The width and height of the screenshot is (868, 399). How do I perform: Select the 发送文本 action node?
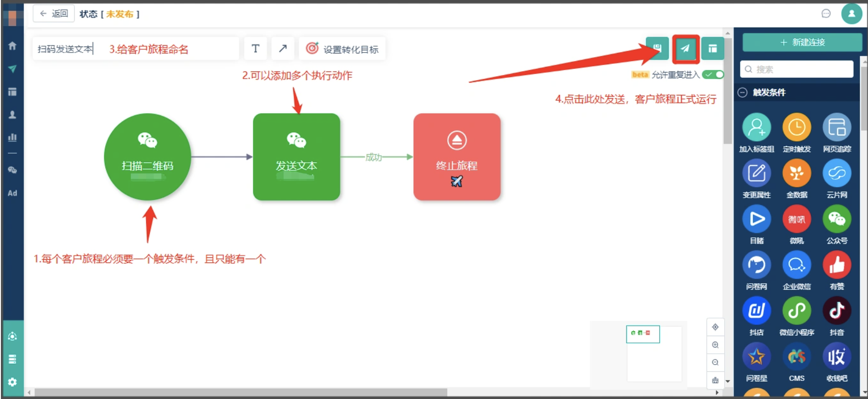[x=296, y=157]
